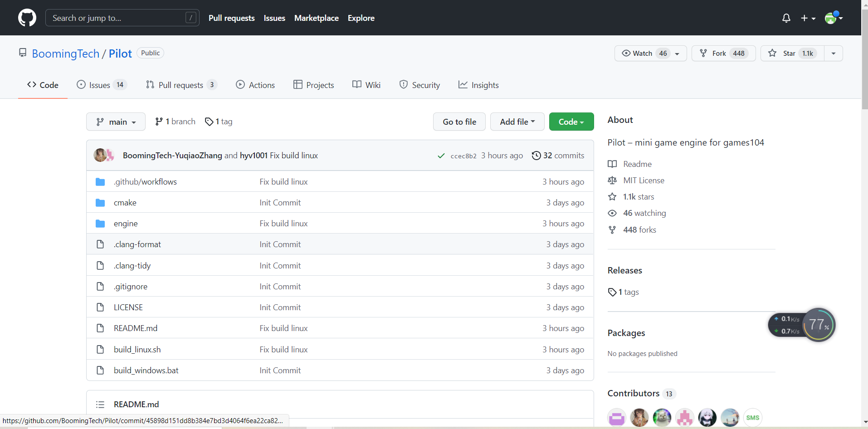Click the build_windows.bat file icon

click(x=100, y=370)
